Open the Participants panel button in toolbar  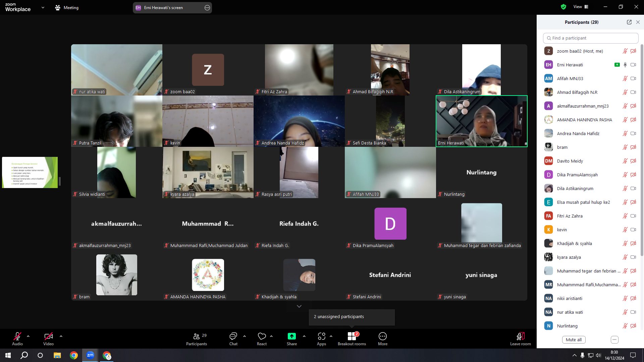pos(197,339)
